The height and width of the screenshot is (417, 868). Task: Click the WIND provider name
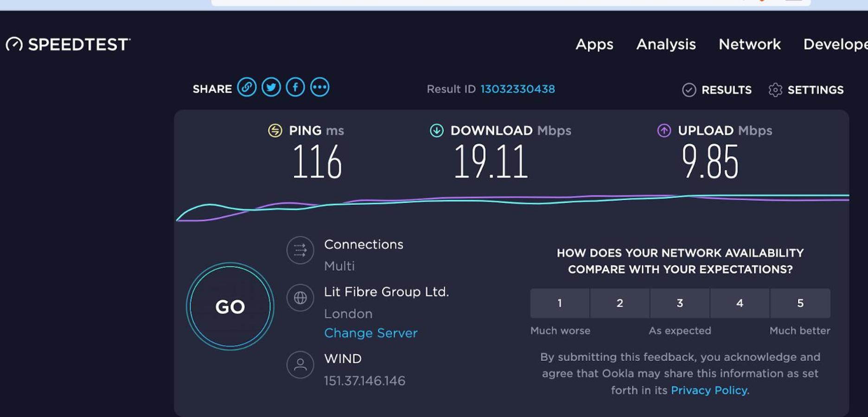[x=343, y=359]
